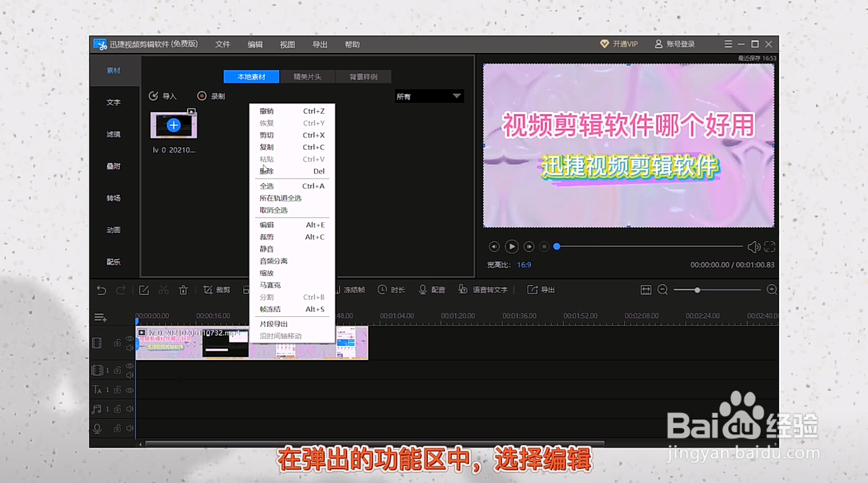The height and width of the screenshot is (483, 868).
Task: Select the lv 0 2021 clip thumbnail in media library
Action: (x=173, y=125)
